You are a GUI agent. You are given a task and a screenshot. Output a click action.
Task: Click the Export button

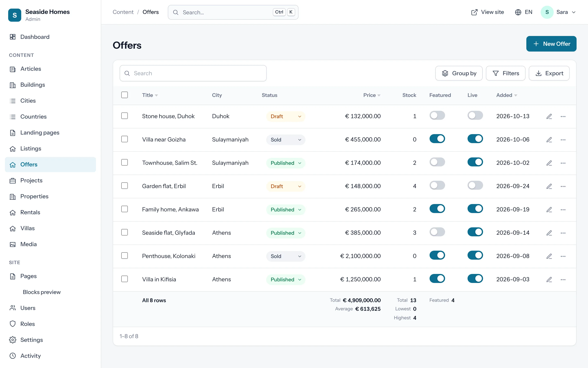[549, 73]
